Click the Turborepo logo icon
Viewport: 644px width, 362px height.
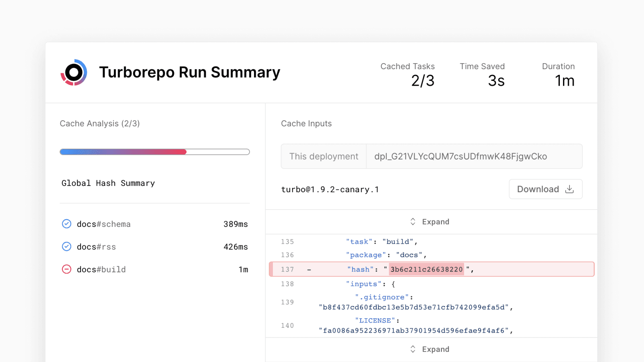pos(74,73)
